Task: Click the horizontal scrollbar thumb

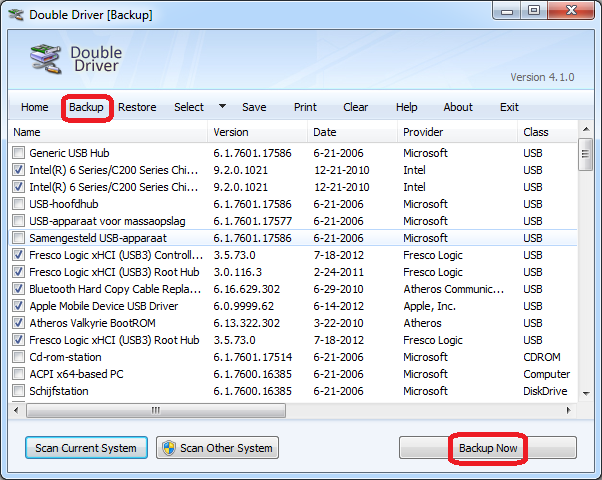Action: click(x=155, y=410)
